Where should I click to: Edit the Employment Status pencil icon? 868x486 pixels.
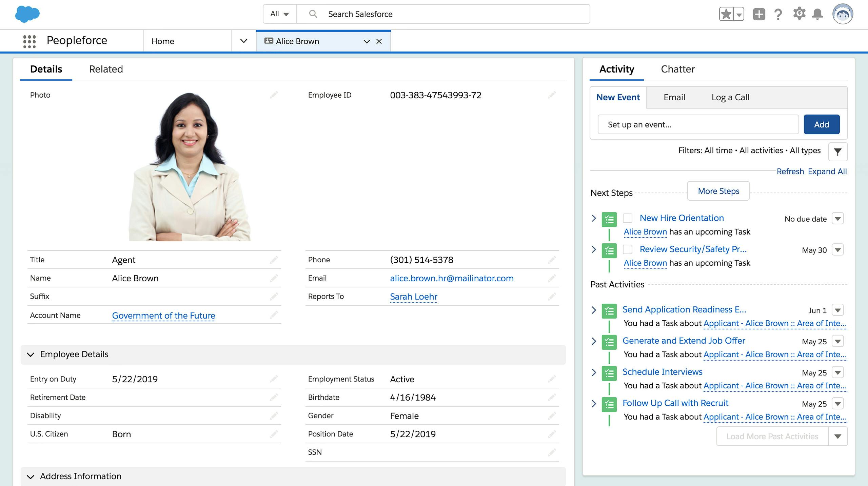(x=552, y=379)
